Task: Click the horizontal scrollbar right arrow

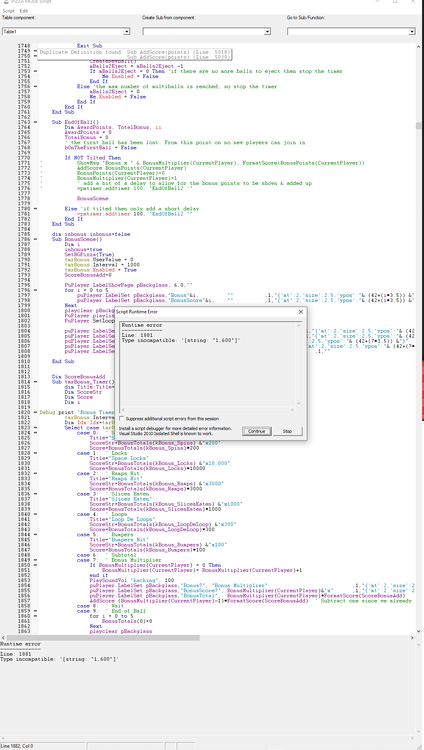Action: point(413,638)
